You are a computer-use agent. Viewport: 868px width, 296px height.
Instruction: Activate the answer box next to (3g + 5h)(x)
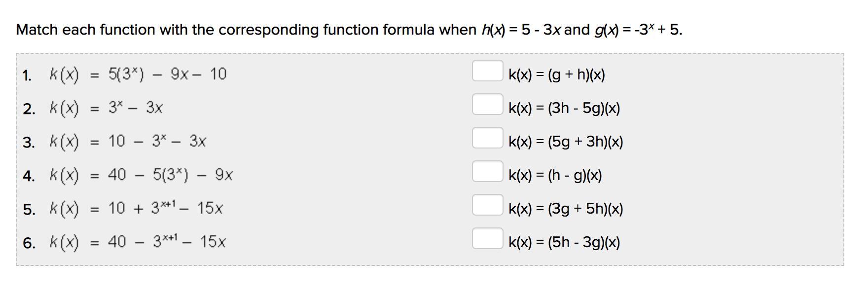(487, 205)
